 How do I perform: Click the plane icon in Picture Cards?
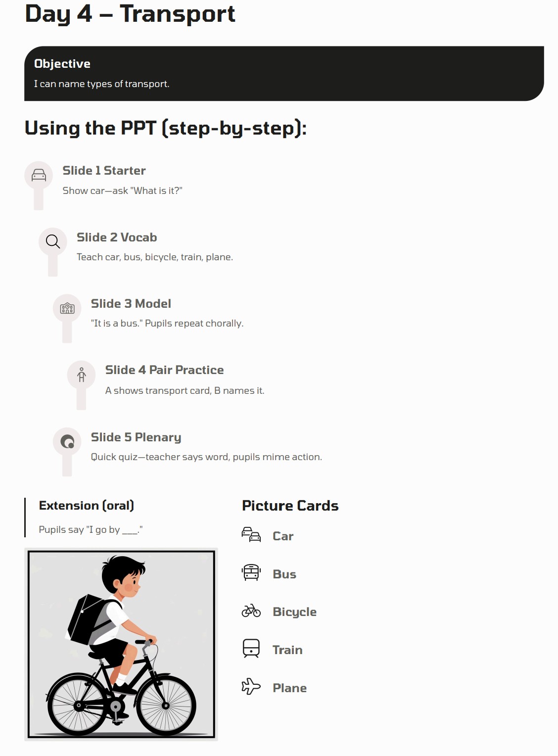click(x=251, y=686)
